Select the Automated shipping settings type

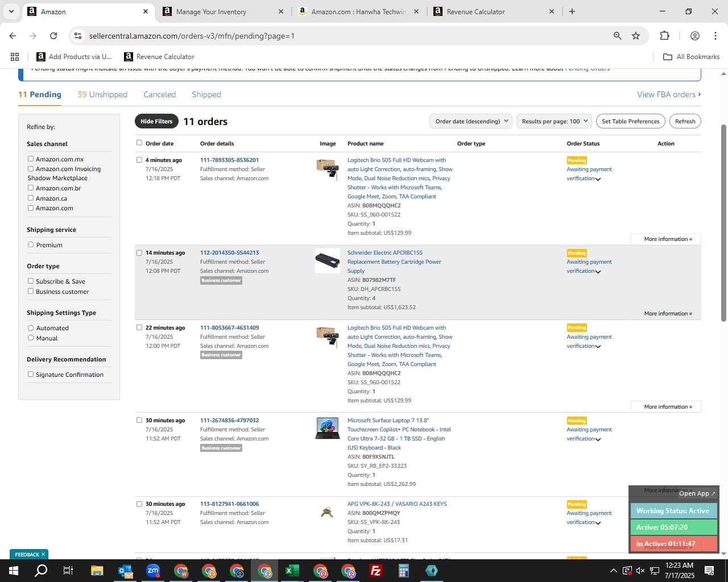pos(31,327)
